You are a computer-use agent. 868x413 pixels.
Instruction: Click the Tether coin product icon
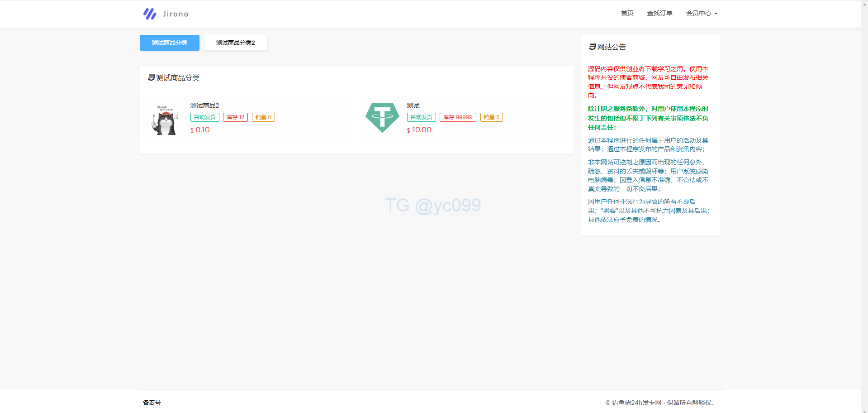click(382, 118)
